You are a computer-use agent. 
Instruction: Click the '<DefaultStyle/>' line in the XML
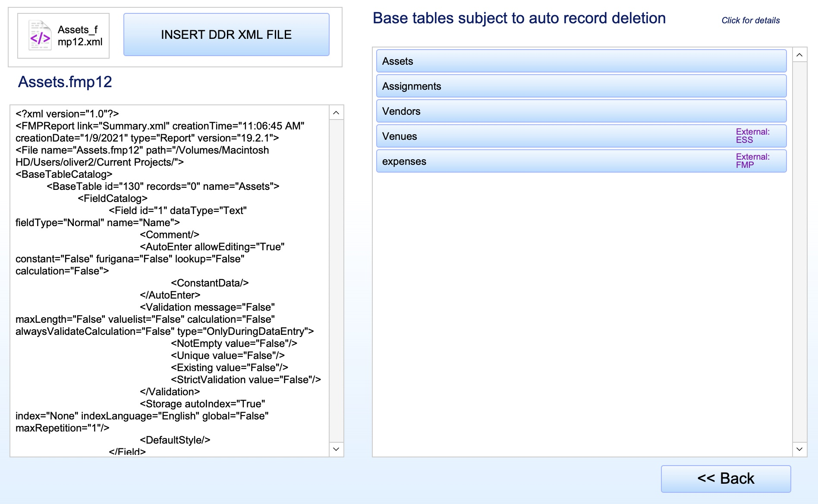point(175,440)
